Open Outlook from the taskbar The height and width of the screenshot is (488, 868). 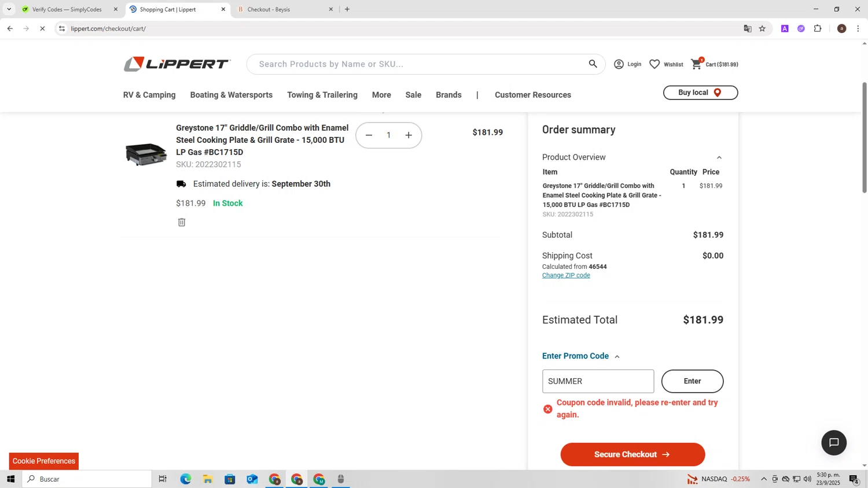point(252,479)
